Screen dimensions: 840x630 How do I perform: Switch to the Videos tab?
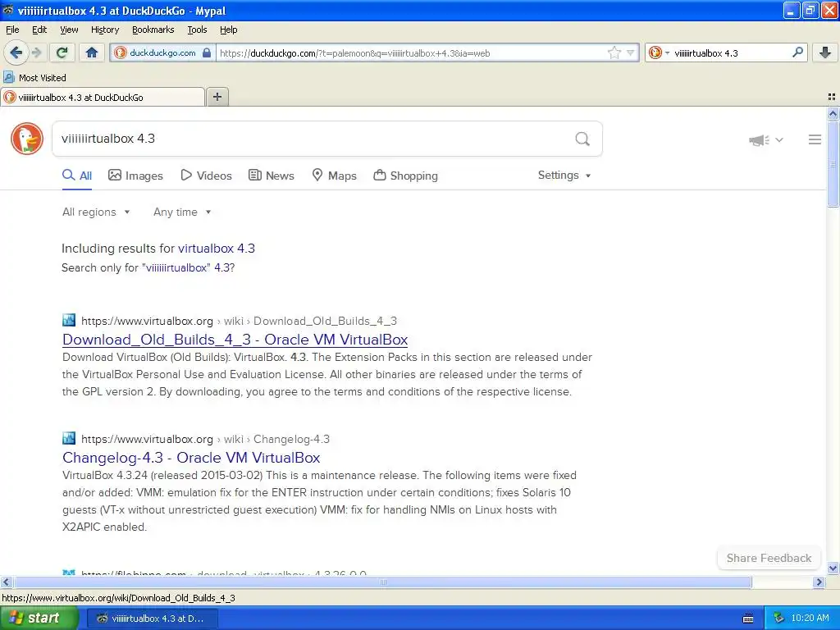[x=206, y=176]
